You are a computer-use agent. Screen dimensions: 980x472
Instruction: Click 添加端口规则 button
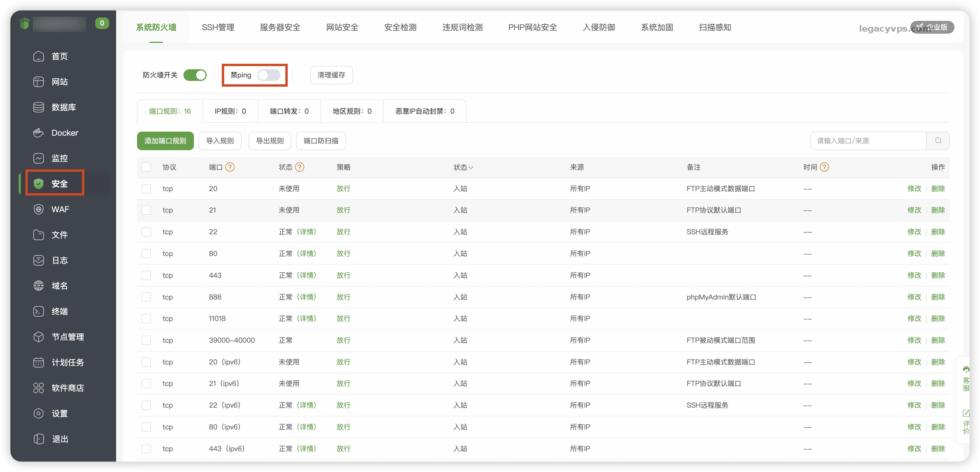click(165, 141)
